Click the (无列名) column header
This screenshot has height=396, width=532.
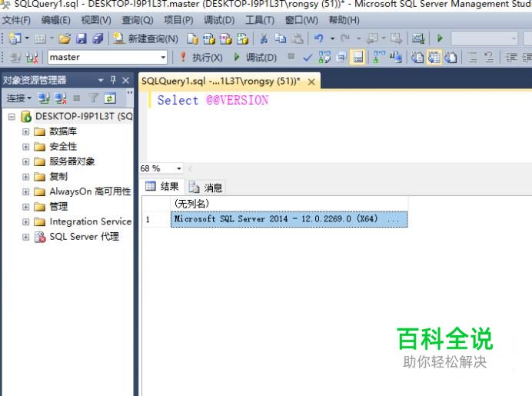coord(289,204)
